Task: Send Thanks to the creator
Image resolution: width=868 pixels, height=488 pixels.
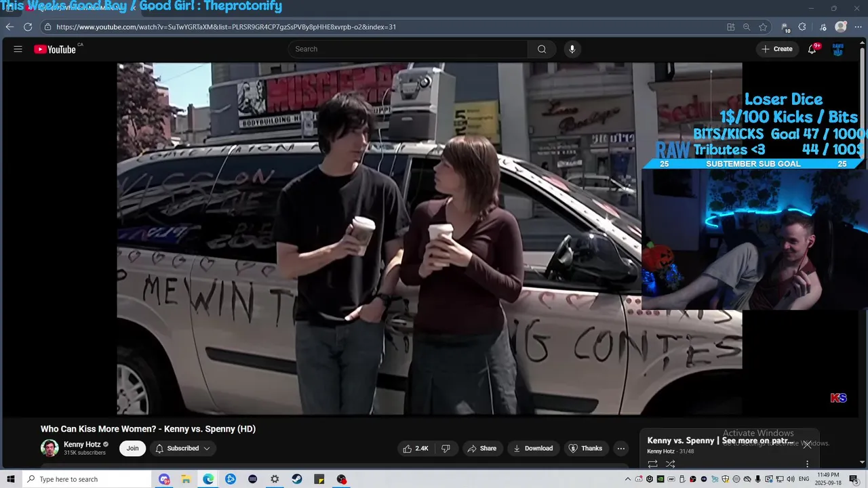Action: (x=585, y=448)
